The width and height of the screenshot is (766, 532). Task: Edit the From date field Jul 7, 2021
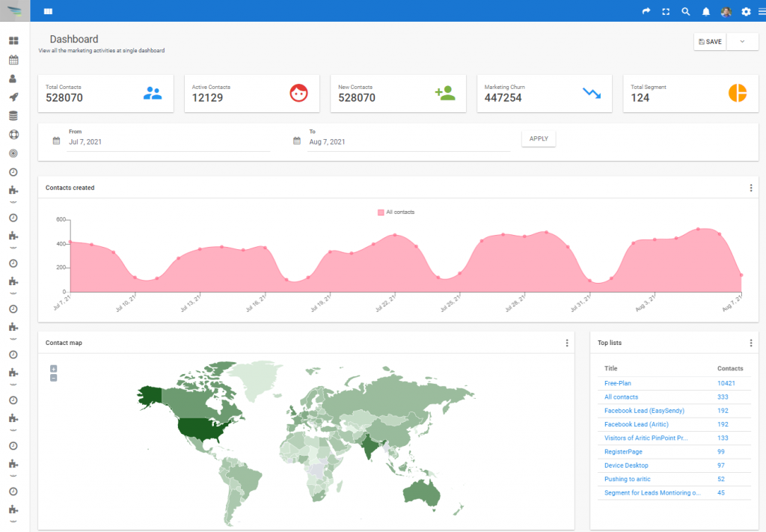click(168, 141)
